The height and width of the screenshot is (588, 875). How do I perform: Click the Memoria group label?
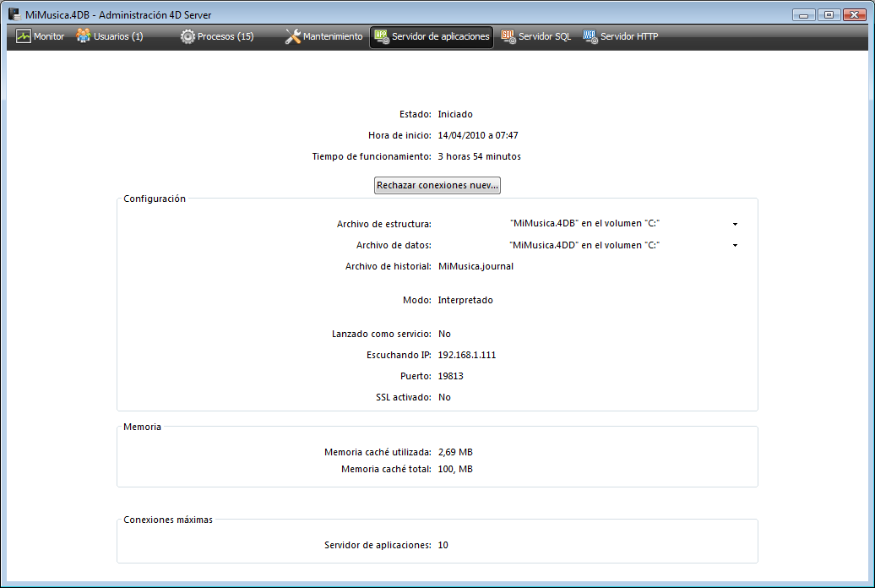coord(142,427)
